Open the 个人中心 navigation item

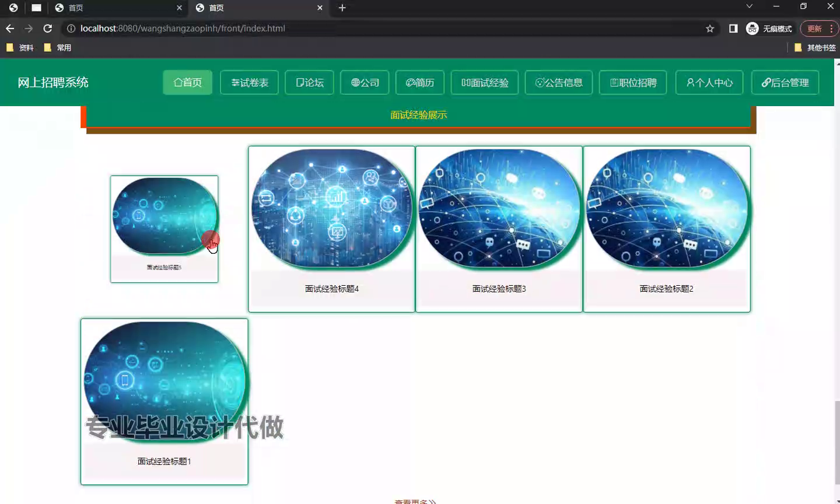click(709, 83)
